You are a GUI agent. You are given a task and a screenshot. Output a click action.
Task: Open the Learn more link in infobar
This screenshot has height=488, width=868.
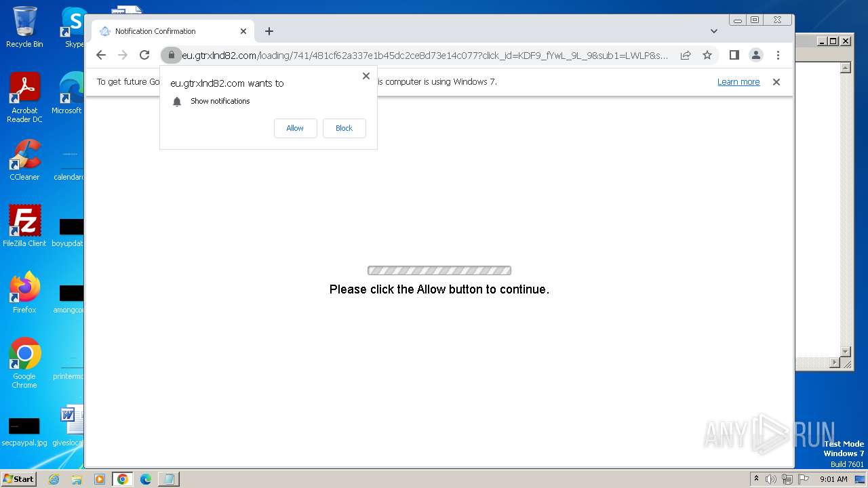coord(738,81)
